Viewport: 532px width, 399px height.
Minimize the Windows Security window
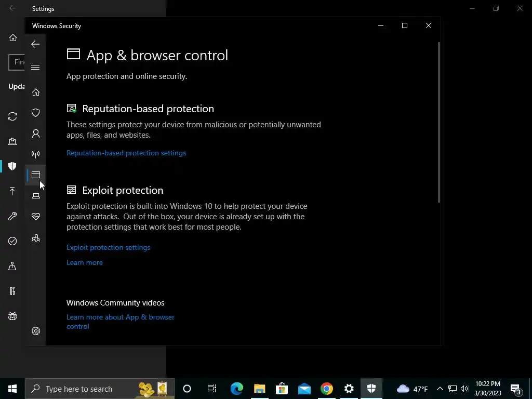point(381,26)
